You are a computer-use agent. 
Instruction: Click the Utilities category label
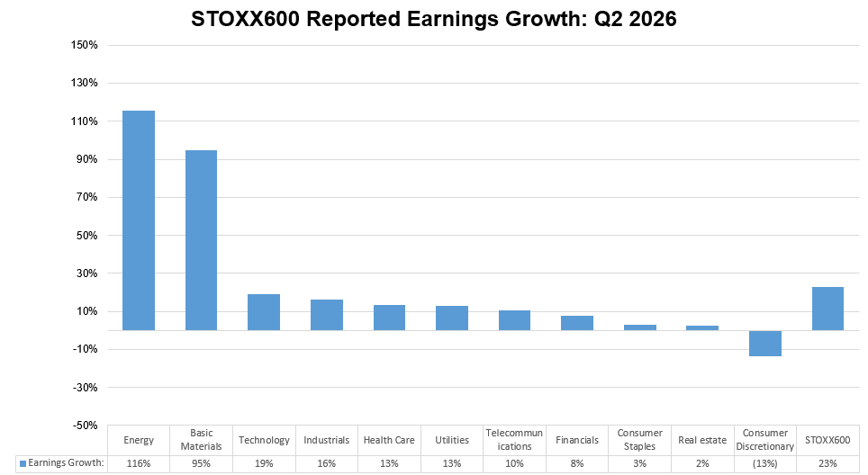click(452, 440)
